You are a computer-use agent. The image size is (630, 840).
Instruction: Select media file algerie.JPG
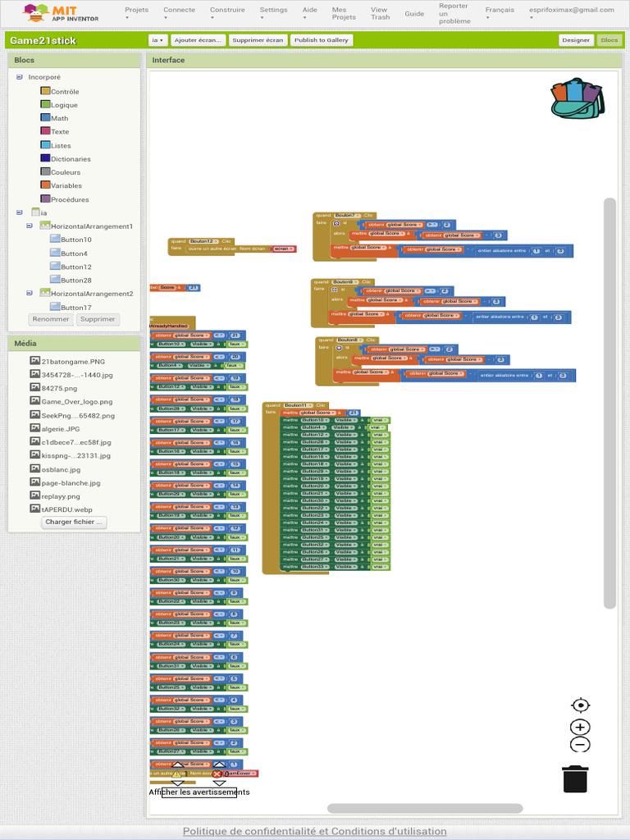point(55,428)
